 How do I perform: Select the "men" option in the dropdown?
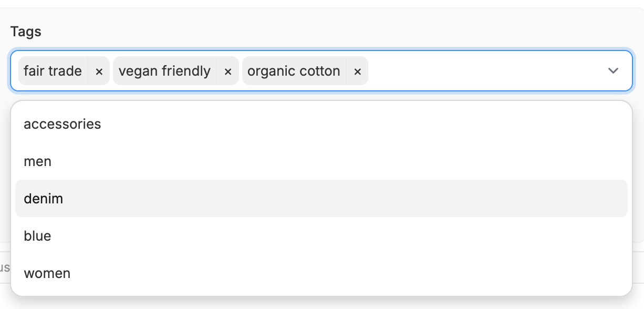pyautogui.click(x=321, y=161)
